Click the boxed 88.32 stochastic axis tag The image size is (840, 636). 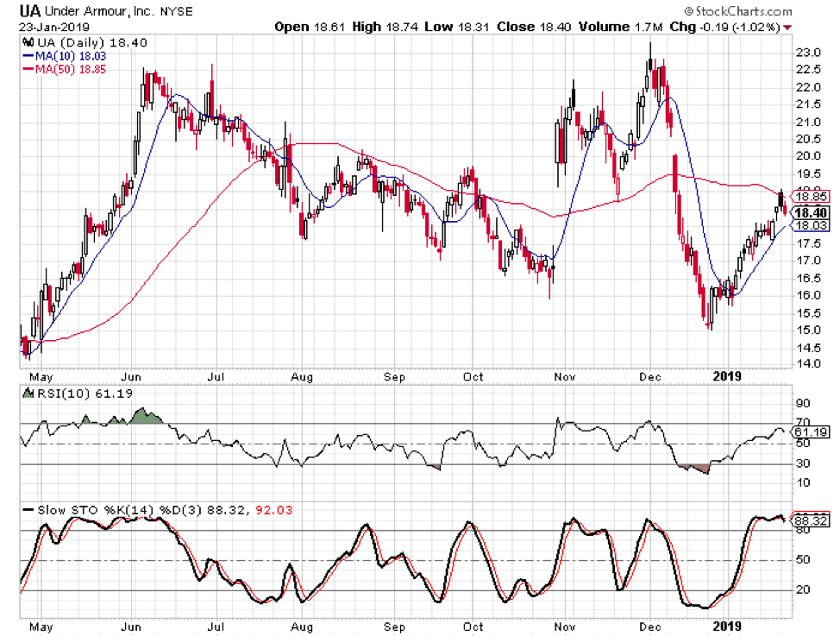click(811, 520)
